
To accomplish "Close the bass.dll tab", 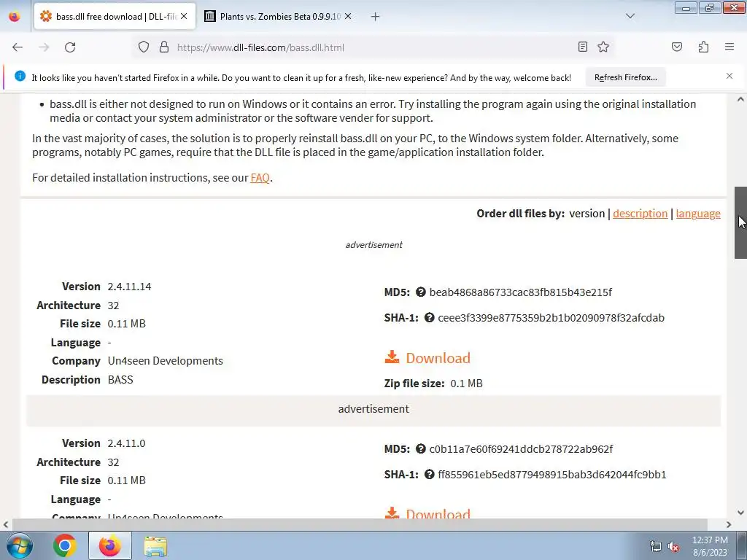I will pos(184,16).
